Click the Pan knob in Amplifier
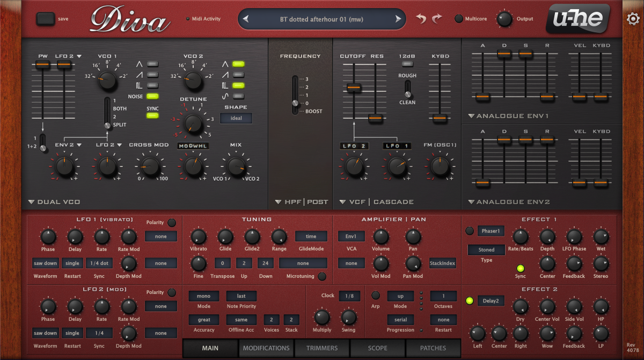Viewport: 644px width, 360px height. [413, 236]
